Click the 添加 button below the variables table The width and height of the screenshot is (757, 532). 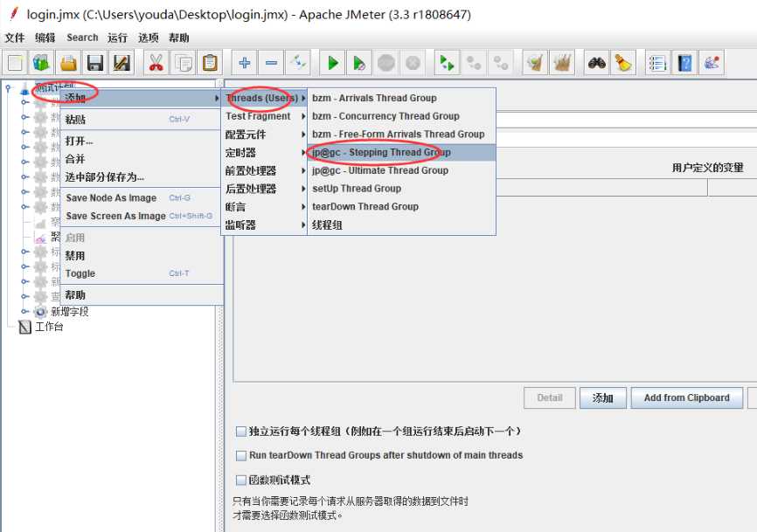(603, 398)
